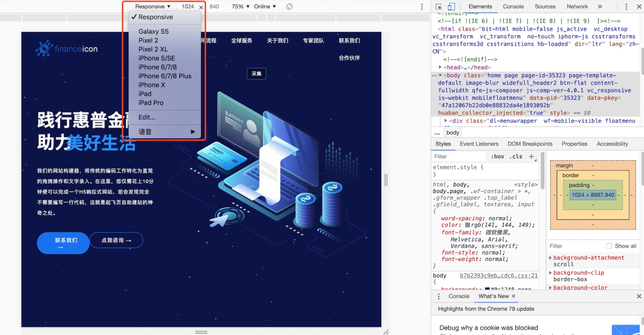
Task: Expand the head element node
Action: tap(440, 67)
